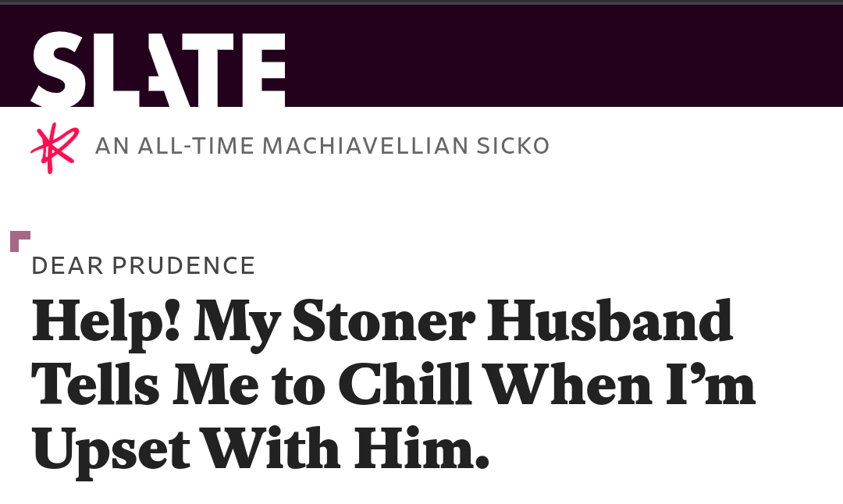Screen dimensions: 843x504
Task: Click the letter E in Slate logo
Action: pyautogui.click(x=262, y=70)
